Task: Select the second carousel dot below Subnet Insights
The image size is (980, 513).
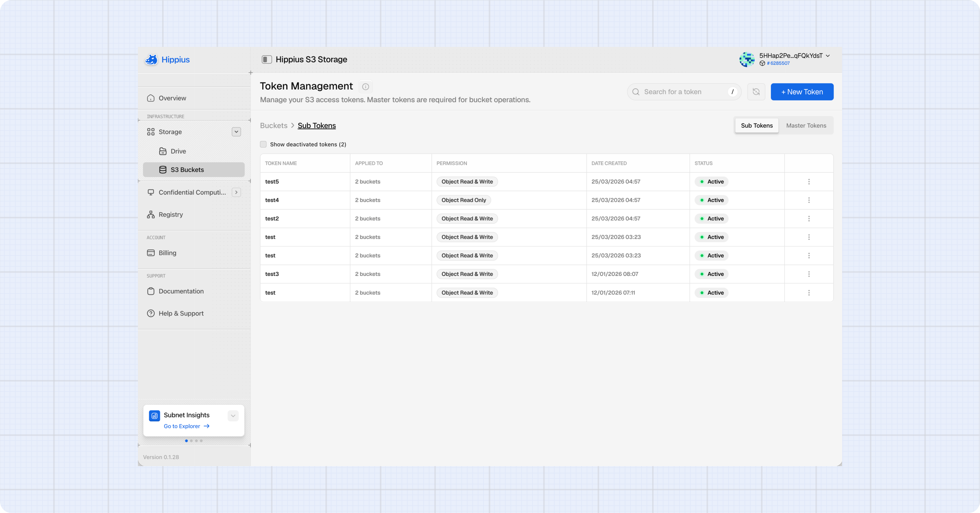Action: (x=191, y=441)
